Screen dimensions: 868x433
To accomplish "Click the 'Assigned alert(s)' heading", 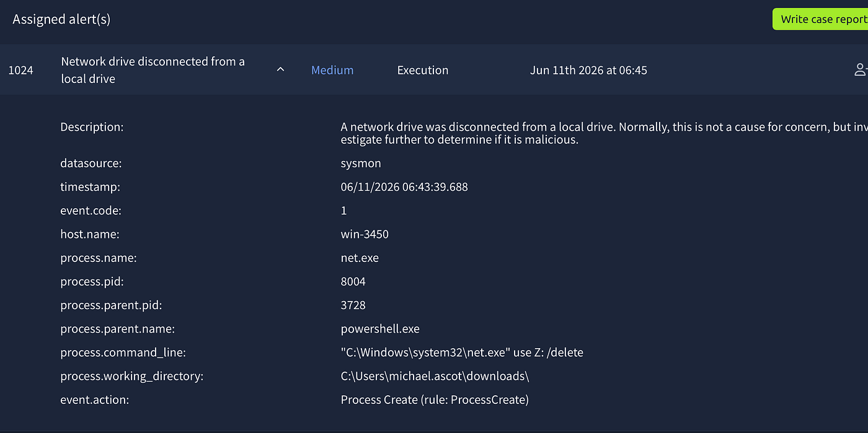I will (61, 19).
